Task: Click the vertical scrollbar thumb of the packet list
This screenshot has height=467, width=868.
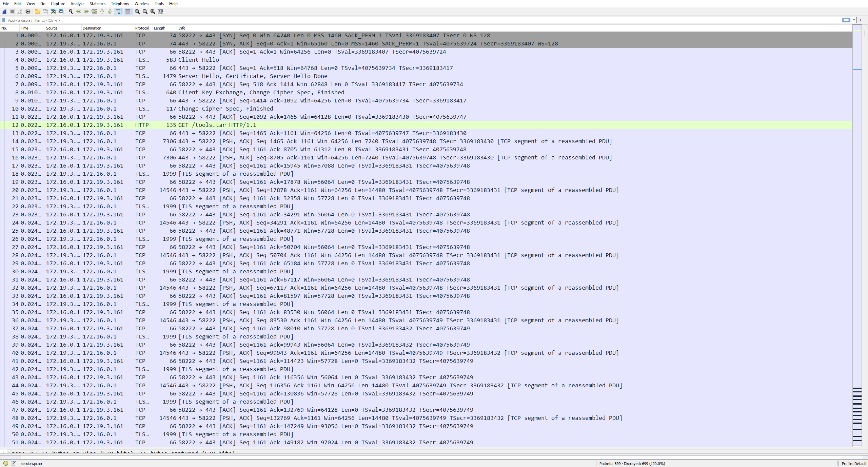Action: 865,33
